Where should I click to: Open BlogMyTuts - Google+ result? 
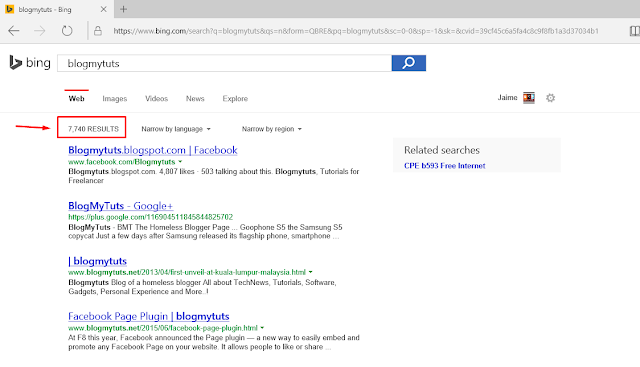(121, 206)
